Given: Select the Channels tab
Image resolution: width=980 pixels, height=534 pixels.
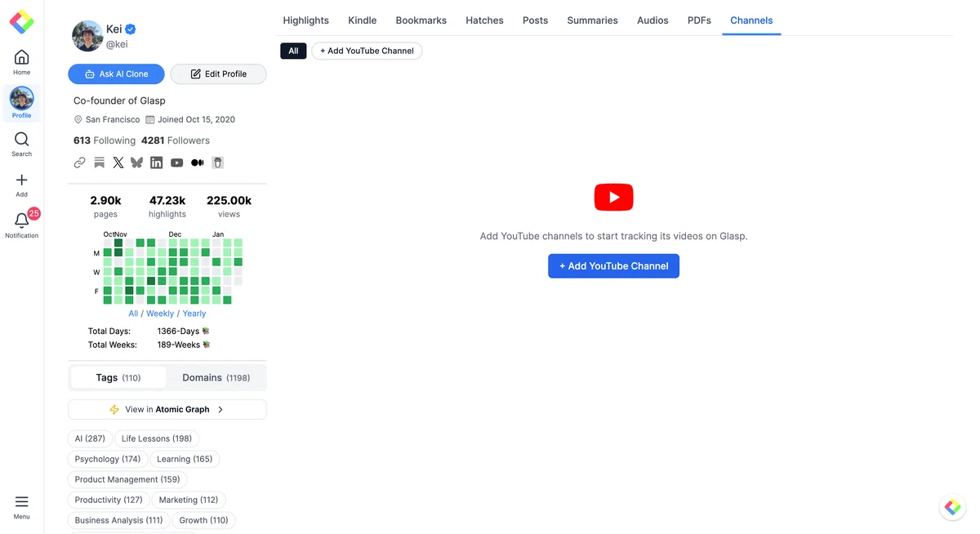Looking at the screenshot, I should pos(751,20).
